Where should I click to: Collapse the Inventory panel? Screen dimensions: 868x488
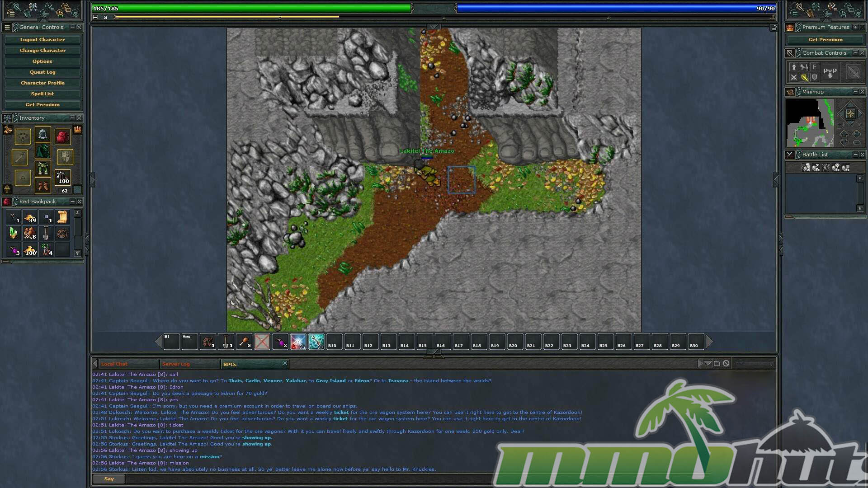click(72, 118)
